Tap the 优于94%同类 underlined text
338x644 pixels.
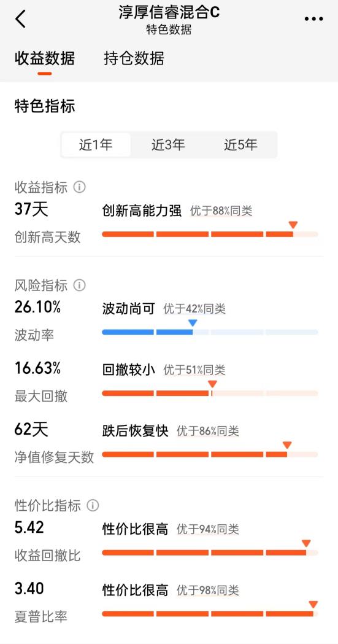pyautogui.click(x=207, y=529)
